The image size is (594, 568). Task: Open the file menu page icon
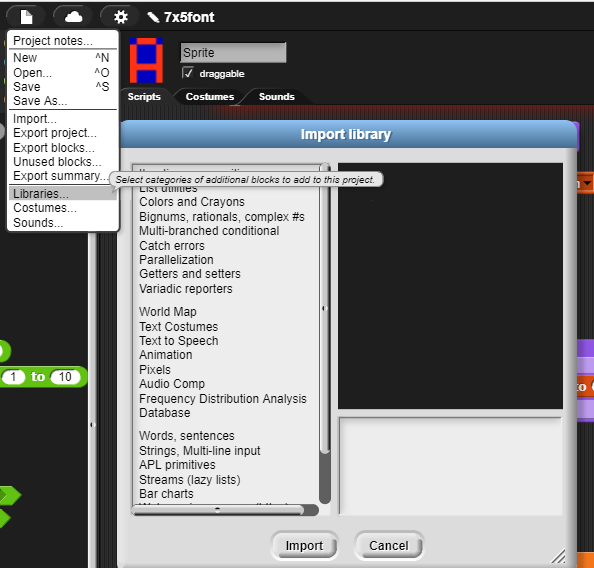point(26,17)
